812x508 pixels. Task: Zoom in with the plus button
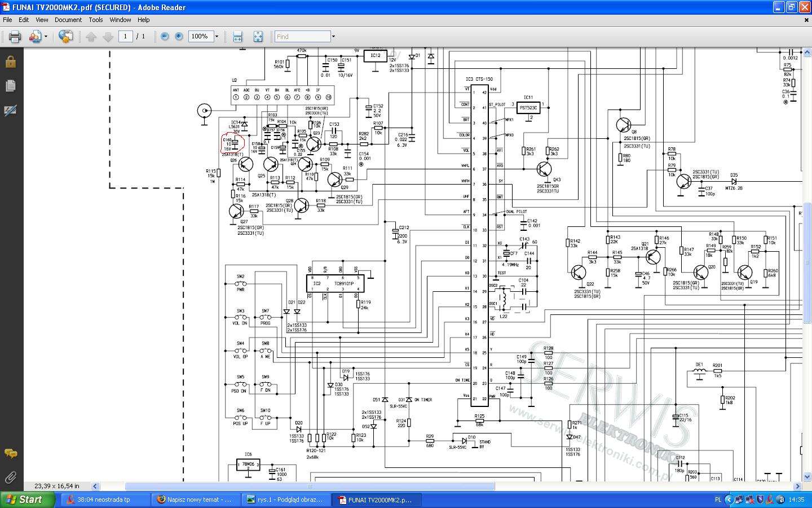tap(179, 37)
